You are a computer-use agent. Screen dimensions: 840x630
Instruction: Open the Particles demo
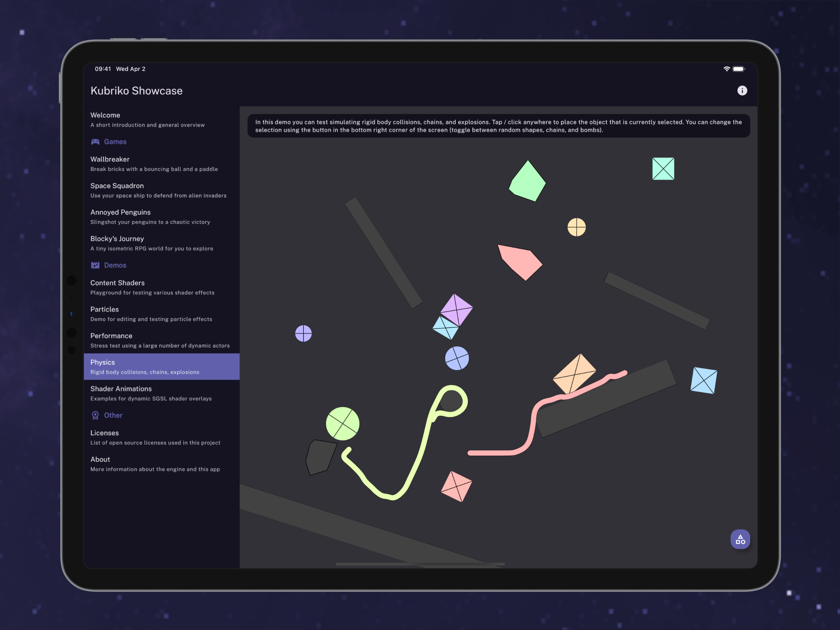coord(161,314)
